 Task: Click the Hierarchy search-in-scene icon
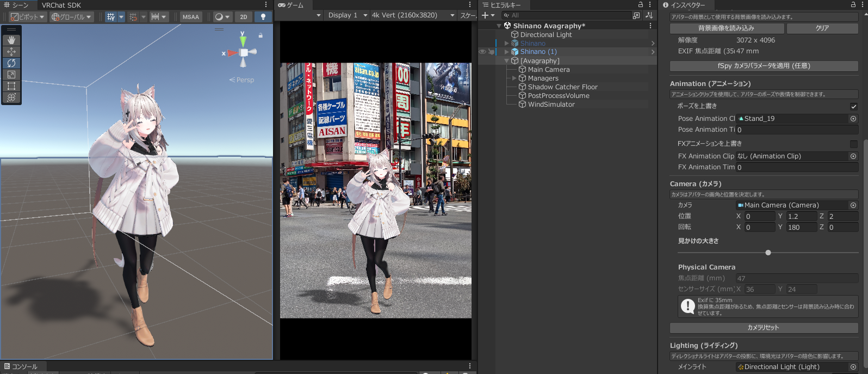point(636,15)
